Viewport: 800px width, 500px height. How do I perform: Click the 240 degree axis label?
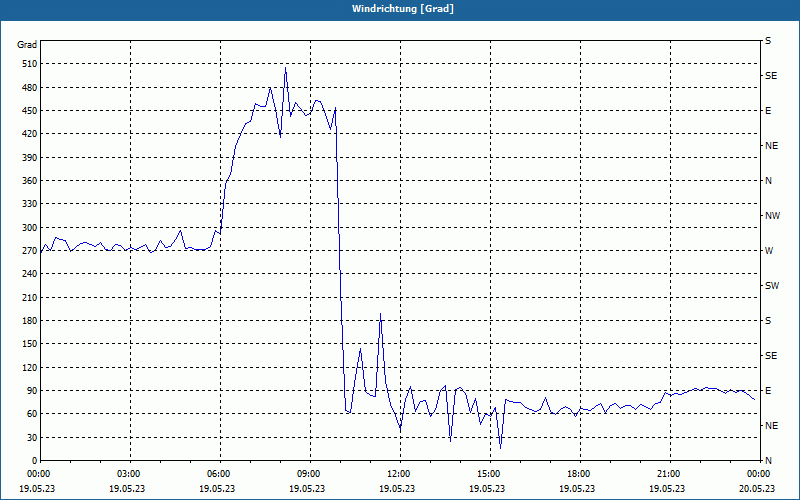coord(31,274)
